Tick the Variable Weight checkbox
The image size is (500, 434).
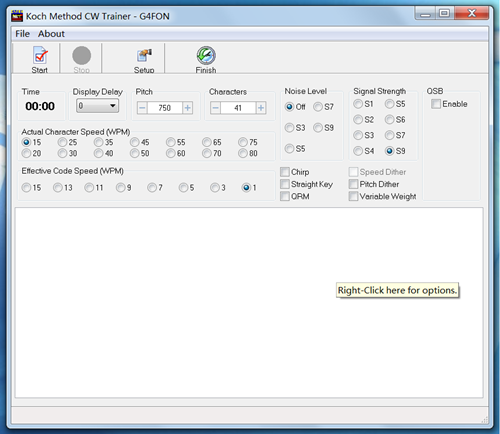coord(353,196)
